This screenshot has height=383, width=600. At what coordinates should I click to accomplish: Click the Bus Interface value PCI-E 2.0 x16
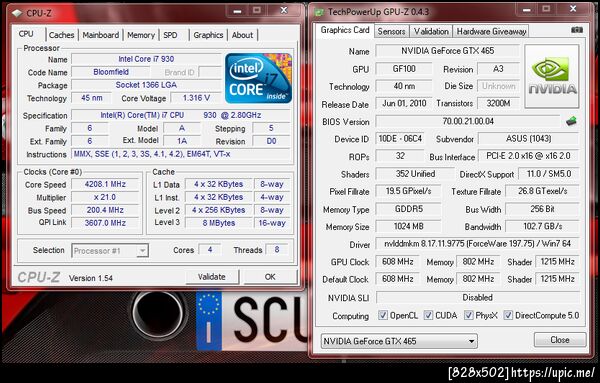(x=528, y=156)
